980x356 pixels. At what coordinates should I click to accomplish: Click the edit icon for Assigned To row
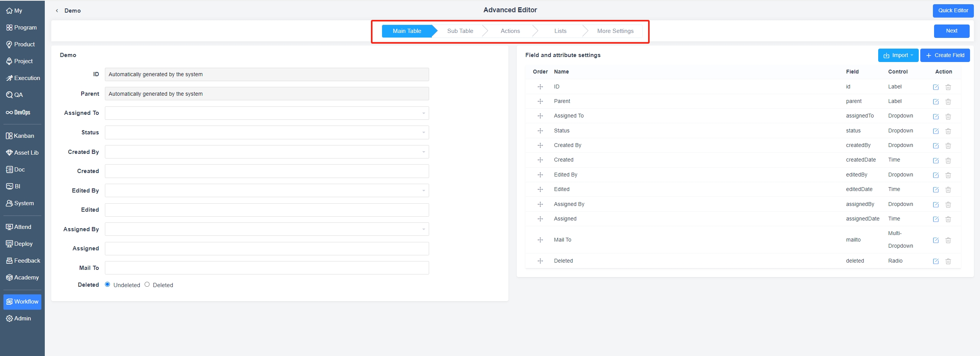pyautogui.click(x=936, y=116)
